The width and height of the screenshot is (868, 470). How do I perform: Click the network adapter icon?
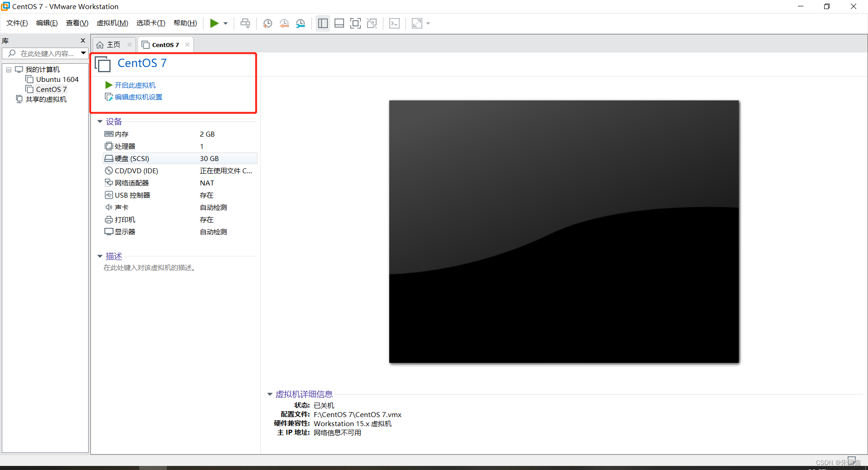click(108, 183)
